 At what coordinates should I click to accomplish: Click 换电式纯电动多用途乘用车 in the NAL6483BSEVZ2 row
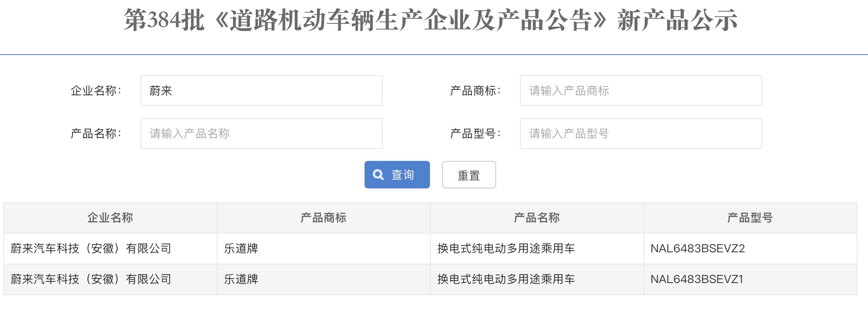point(506,249)
